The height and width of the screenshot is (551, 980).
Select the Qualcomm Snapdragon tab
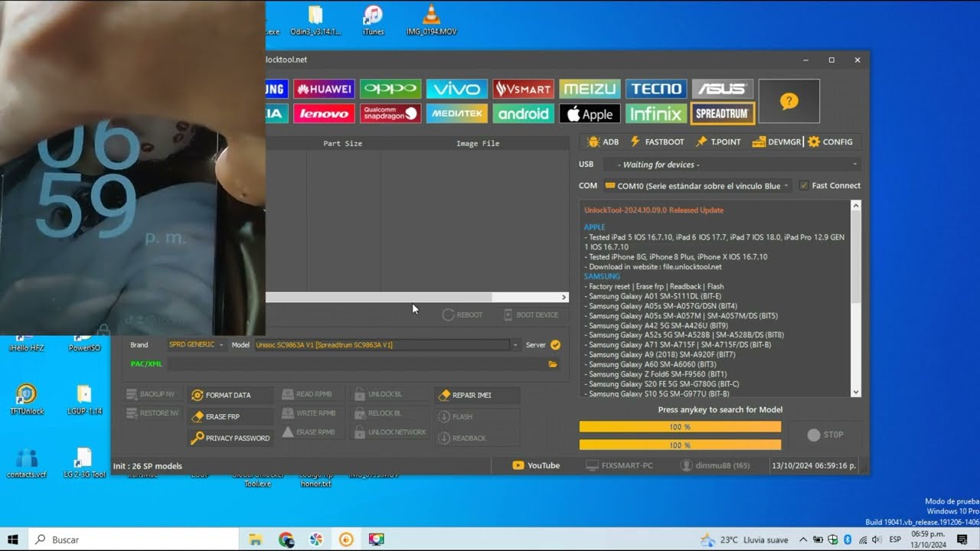[x=390, y=114]
